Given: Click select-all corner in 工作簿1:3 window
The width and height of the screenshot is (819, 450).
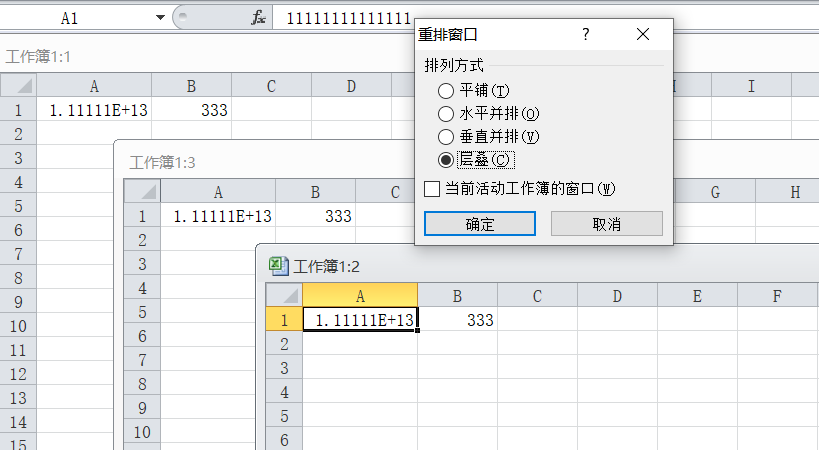Looking at the screenshot, I should [142, 192].
